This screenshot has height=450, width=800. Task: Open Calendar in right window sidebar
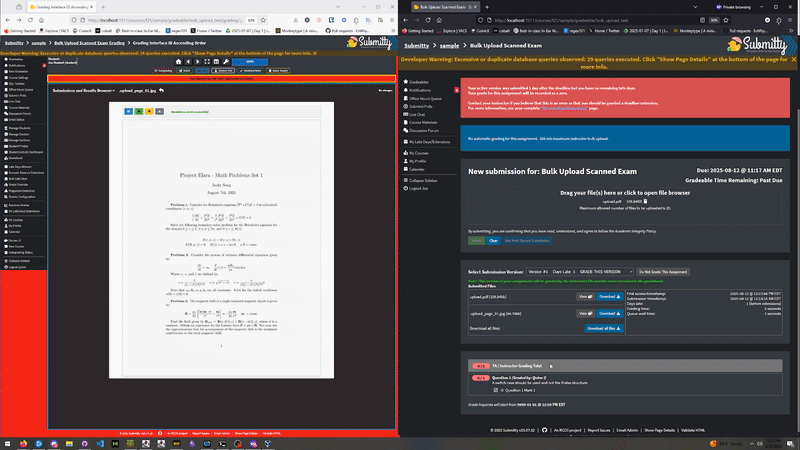coord(416,169)
